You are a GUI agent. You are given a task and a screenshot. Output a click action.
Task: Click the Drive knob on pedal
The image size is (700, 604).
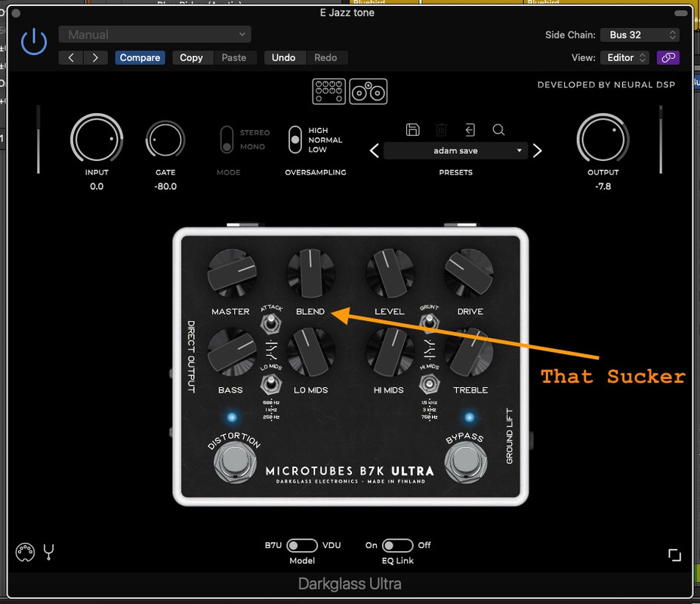click(x=469, y=273)
